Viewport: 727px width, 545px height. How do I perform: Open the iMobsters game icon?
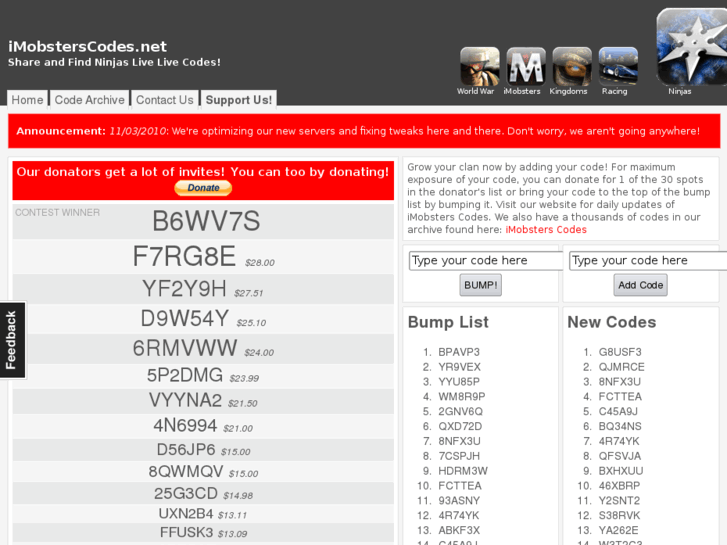(x=526, y=67)
